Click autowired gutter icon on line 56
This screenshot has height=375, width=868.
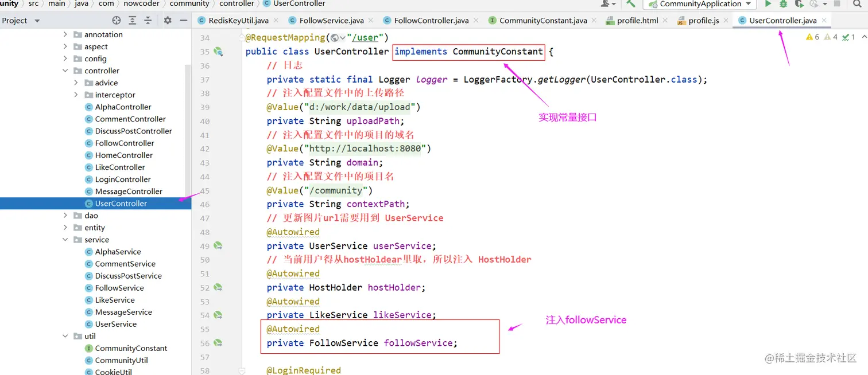point(218,343)
